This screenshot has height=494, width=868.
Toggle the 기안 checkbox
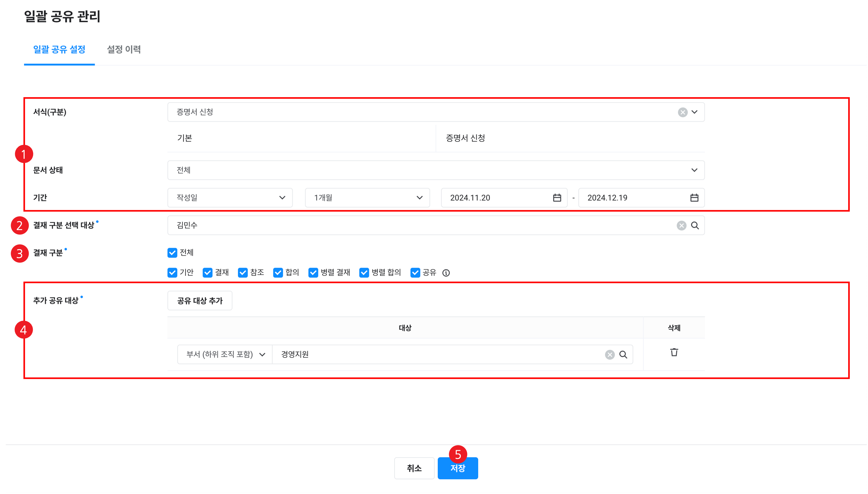(x=172, y=273)
